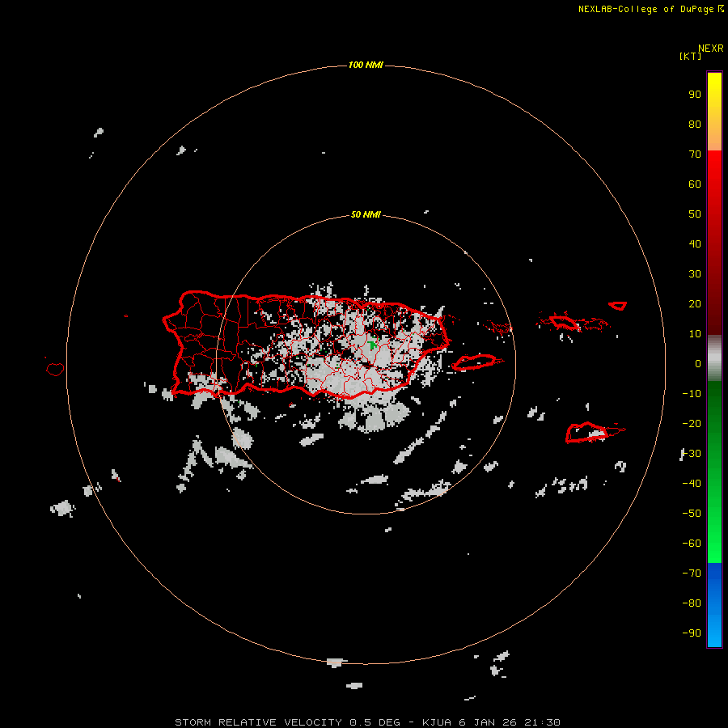The width and height of the screenshot is (728, 728).
Task: Click the 60 value on velocity scale
Action: [695, 184]
